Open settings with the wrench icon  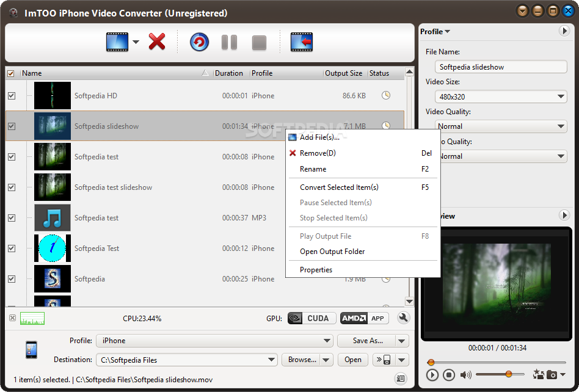click(x=404, y=318)
